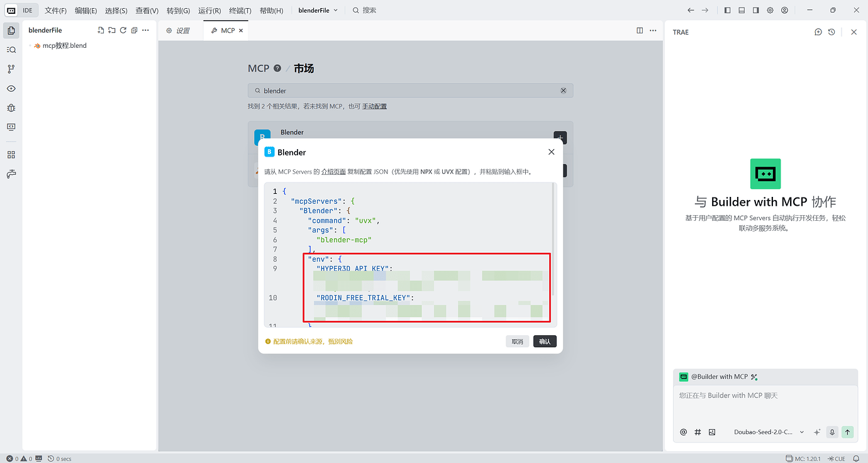Insert reference with the # icon
The width and height of the screenshot is (868, 463).
(698, 432)
